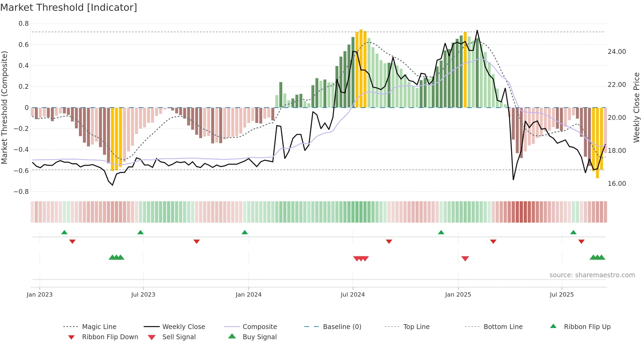Click the 0.2 left axis tick label
The height and width of the screenshot is (362, 644).
pos(24,87)
